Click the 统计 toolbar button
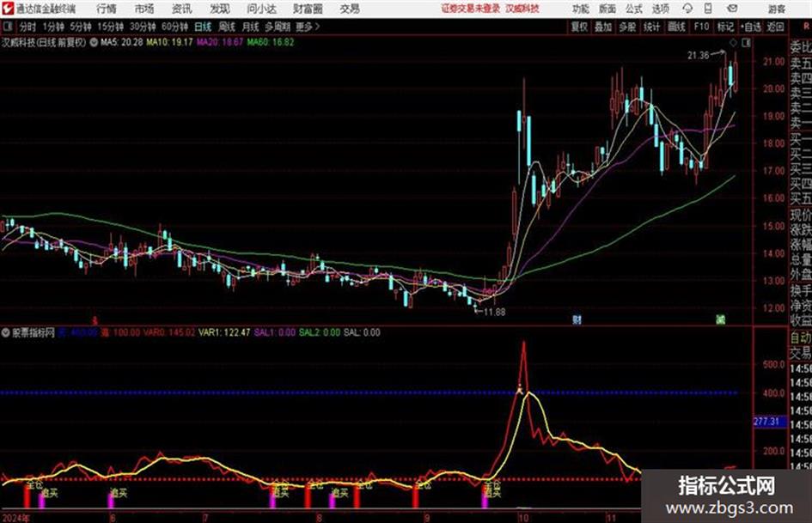 pos(651,27)
